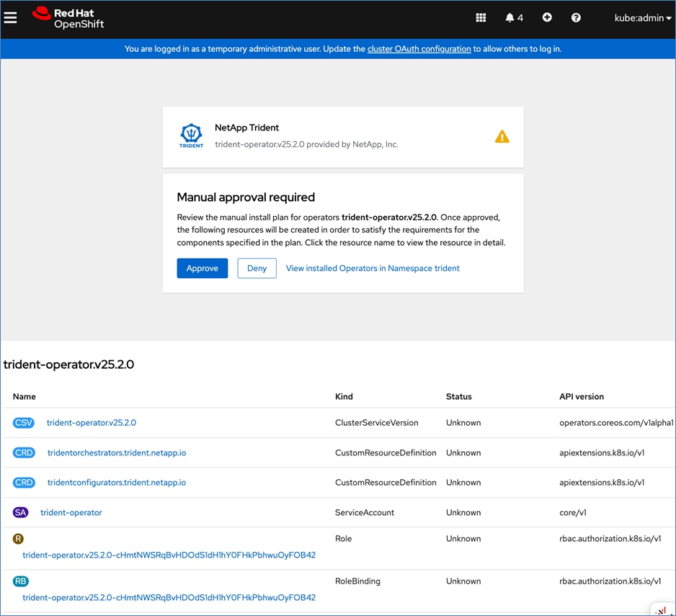The width and height of the screenshot is (676, 616).
Task: Select Unknown status in the ServiceAccount row
Action: click(463, 512)
